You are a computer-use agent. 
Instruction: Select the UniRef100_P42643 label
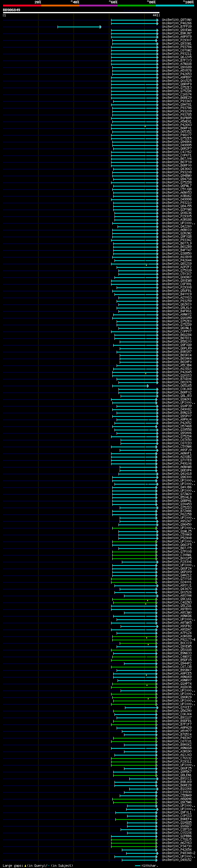[x=177, y=125]
